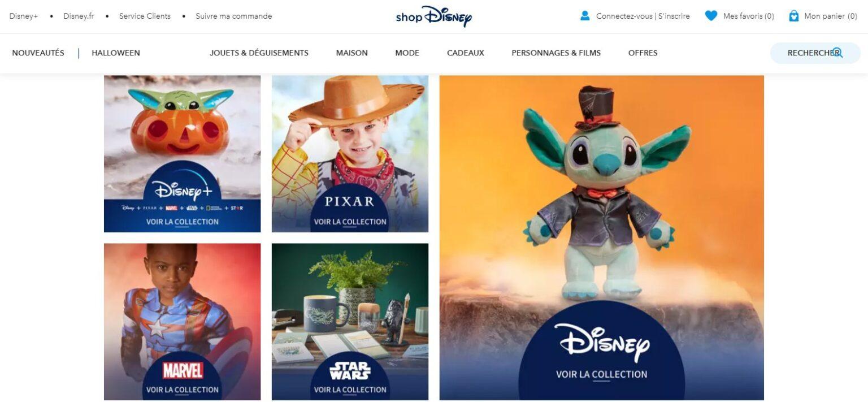Open the Jouets & Déguisements menu

(x=259, y=53)
